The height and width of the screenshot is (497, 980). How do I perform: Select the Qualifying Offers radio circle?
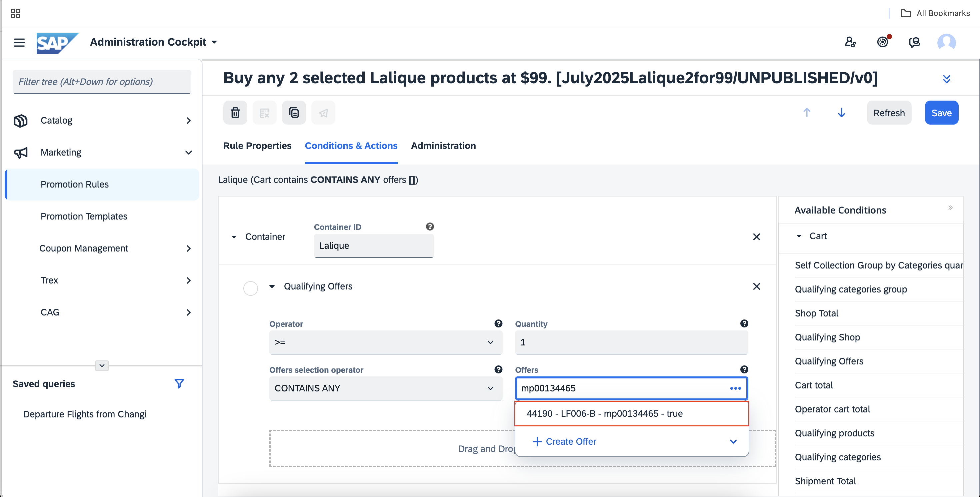click(250, 288)
